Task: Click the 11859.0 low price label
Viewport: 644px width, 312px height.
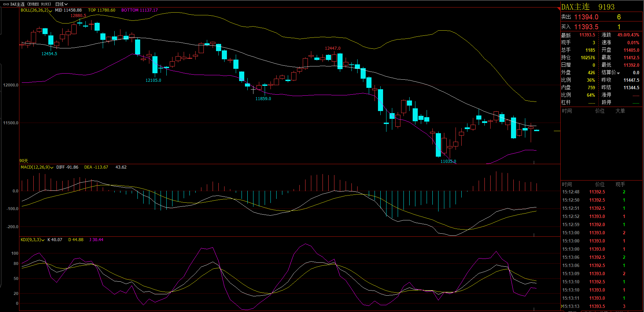Action: pos(263,99)
